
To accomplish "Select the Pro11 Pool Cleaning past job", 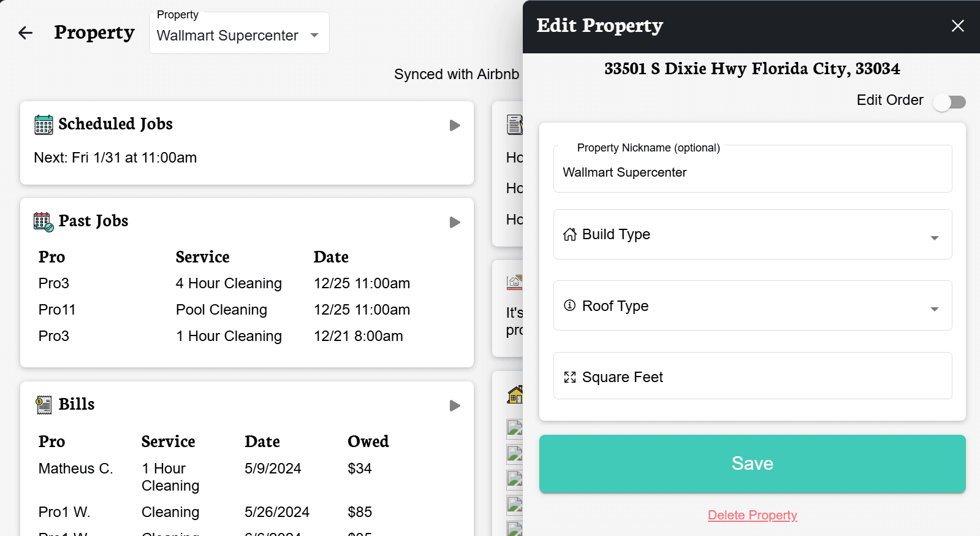I will [x=221, y=310].
